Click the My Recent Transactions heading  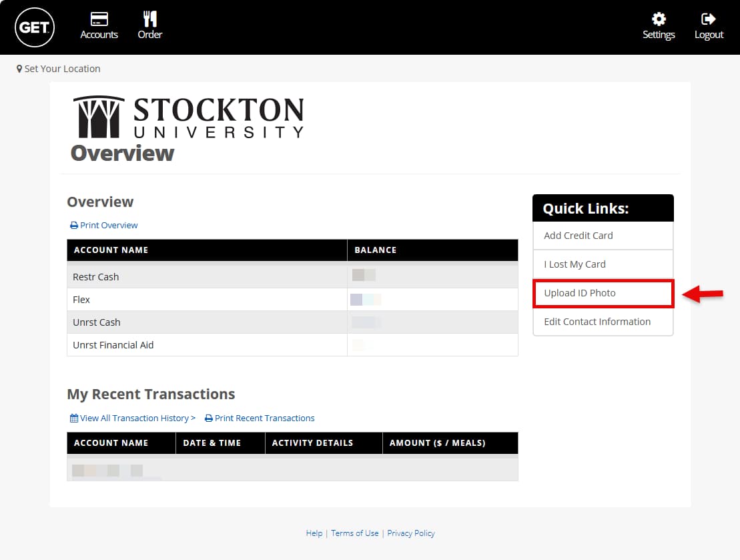click(151, 394)
